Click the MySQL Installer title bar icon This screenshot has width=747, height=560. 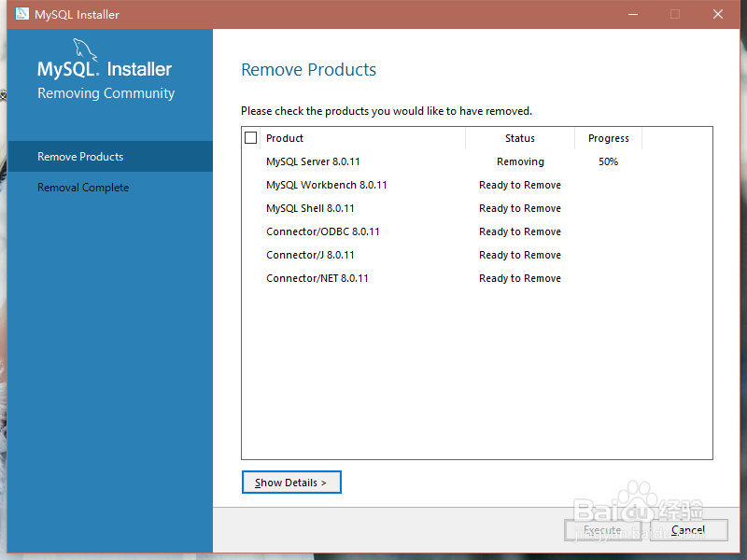click(21, 14)
